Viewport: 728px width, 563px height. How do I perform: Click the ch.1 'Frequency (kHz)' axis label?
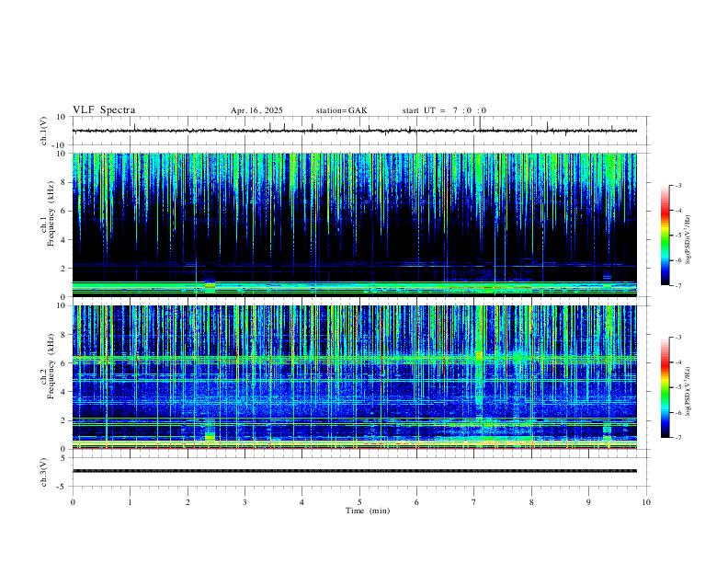click(x=51, y=213)
